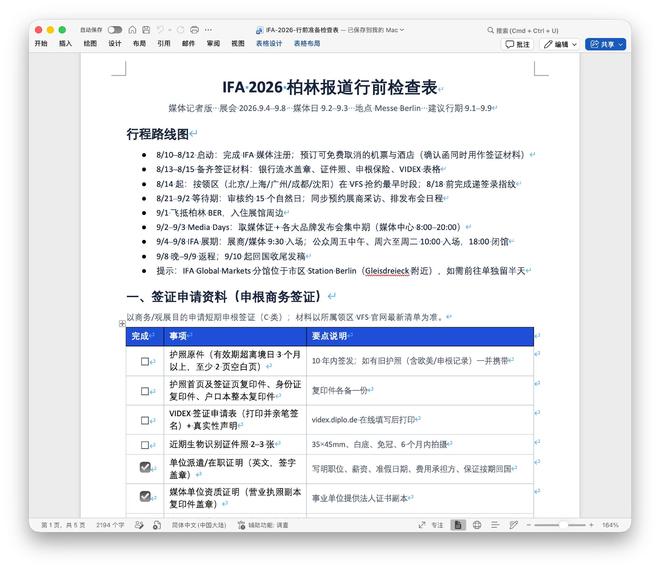Click the language 简体中文(中国大陆) in status bar
Viewport: 660px width, 570px height.
[199, 525]
